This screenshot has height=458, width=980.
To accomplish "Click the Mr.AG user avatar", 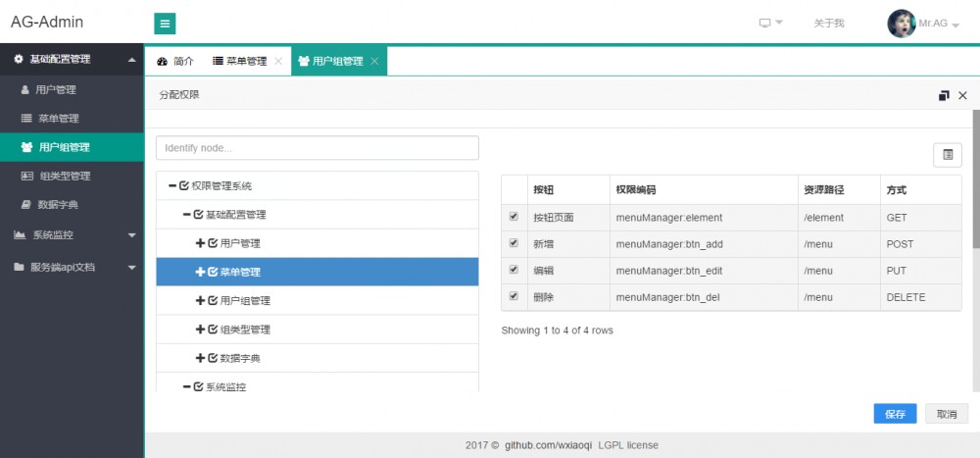I will pos(902,24).
